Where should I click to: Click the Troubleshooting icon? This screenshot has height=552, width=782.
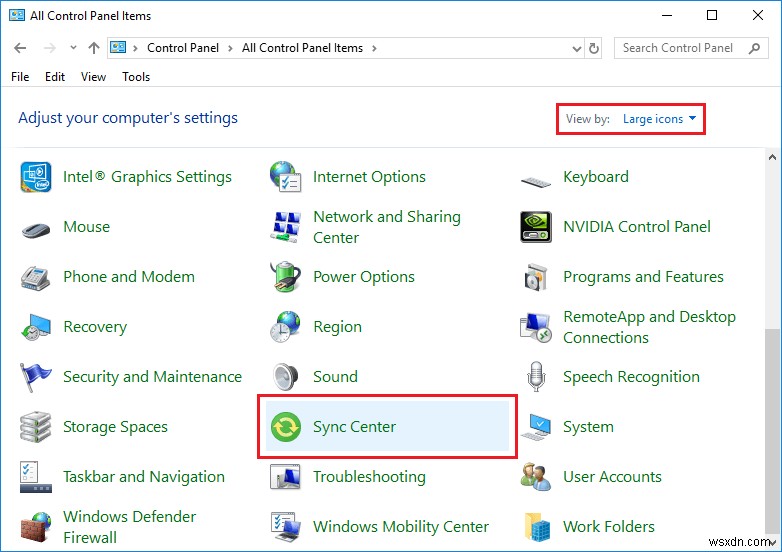(x=285, y=477)
